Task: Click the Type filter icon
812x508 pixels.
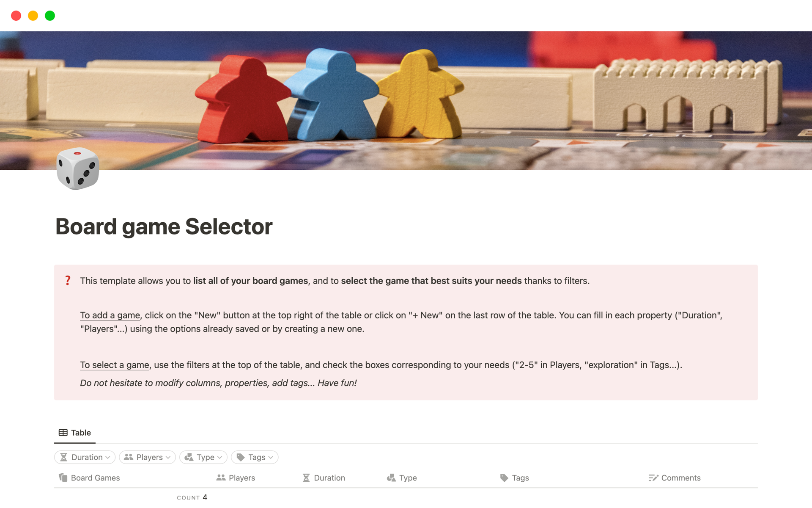Action: pyautogui.click(x=189, y=457)
